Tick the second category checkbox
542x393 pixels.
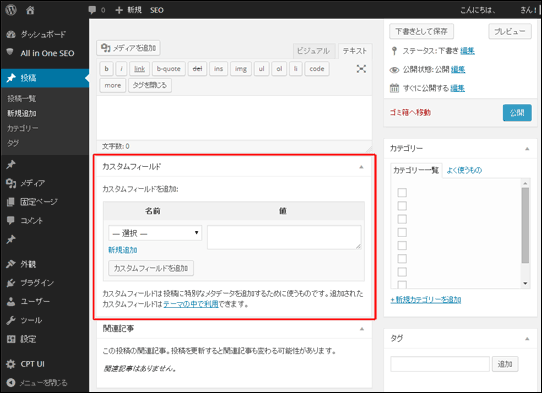[x=402, y=206]
